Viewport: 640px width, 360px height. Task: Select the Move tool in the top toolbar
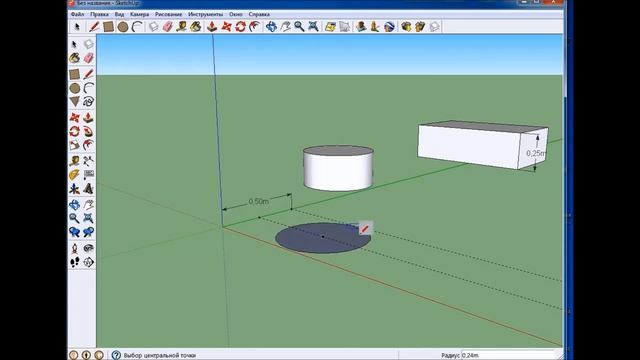[x=226, y=27]
